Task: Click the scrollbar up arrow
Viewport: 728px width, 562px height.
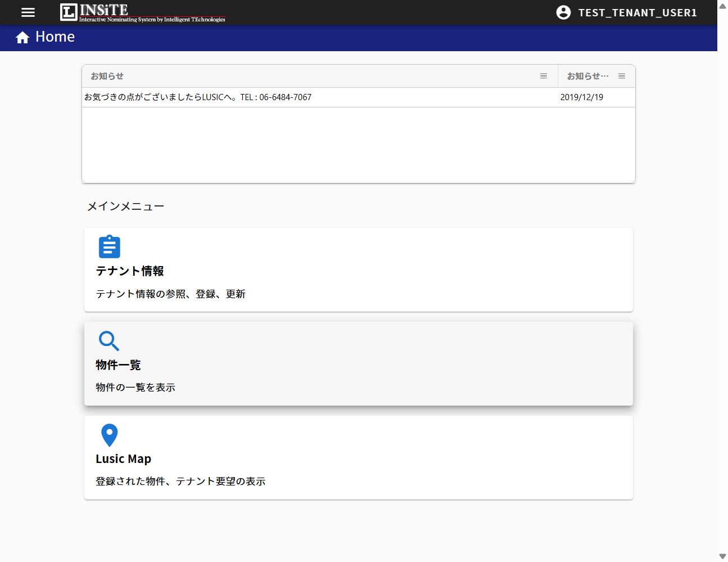Action: click(723, 6)
